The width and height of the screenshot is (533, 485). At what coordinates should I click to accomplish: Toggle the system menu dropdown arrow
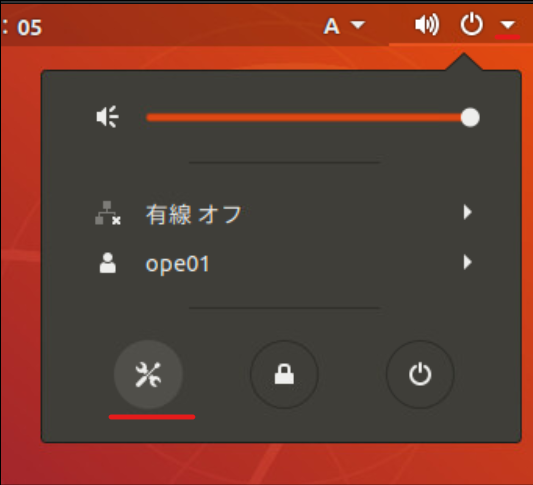(508, 25)
